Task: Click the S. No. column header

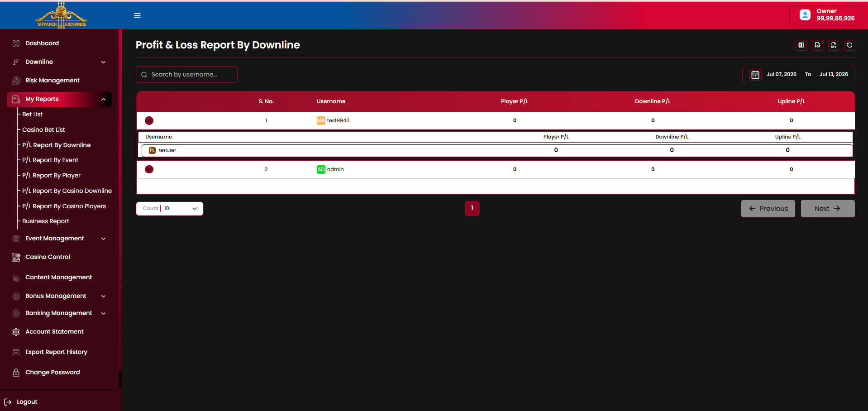Action: tap(266, 101)
